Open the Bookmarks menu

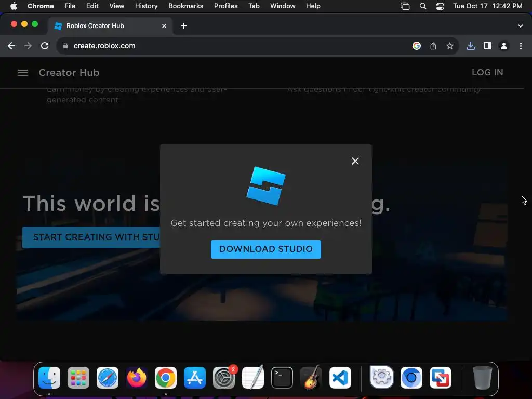tap(186, 6)
